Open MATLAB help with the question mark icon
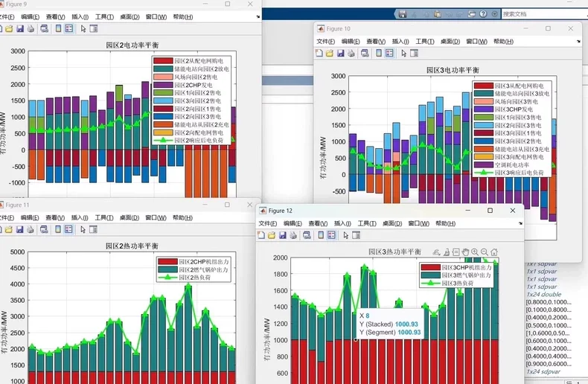 tap(483, 14)
